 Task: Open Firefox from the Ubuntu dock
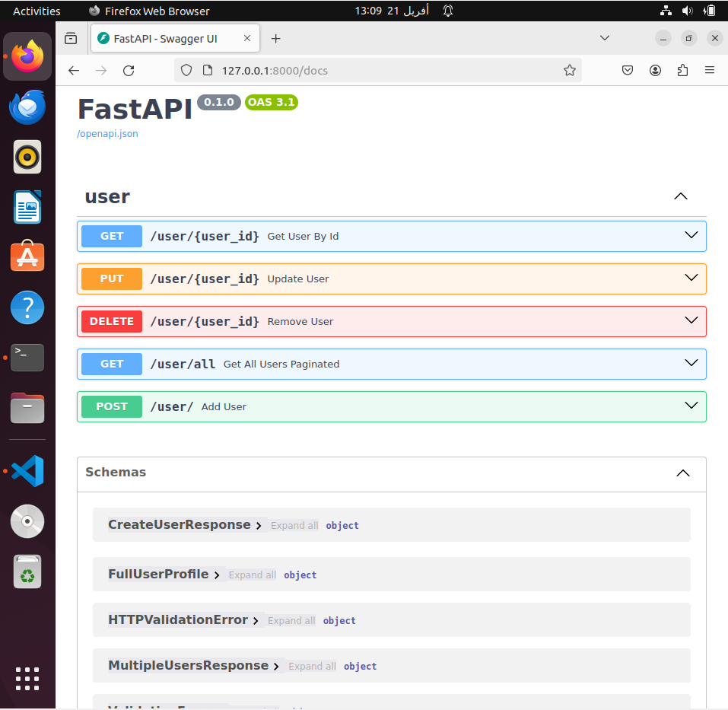[x=27, y=56]
